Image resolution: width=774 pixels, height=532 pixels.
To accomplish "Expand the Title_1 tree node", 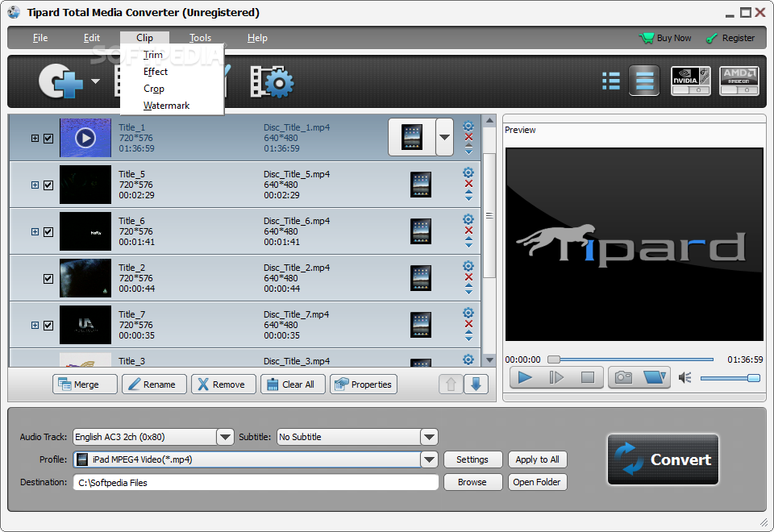I will click(35, 138).
